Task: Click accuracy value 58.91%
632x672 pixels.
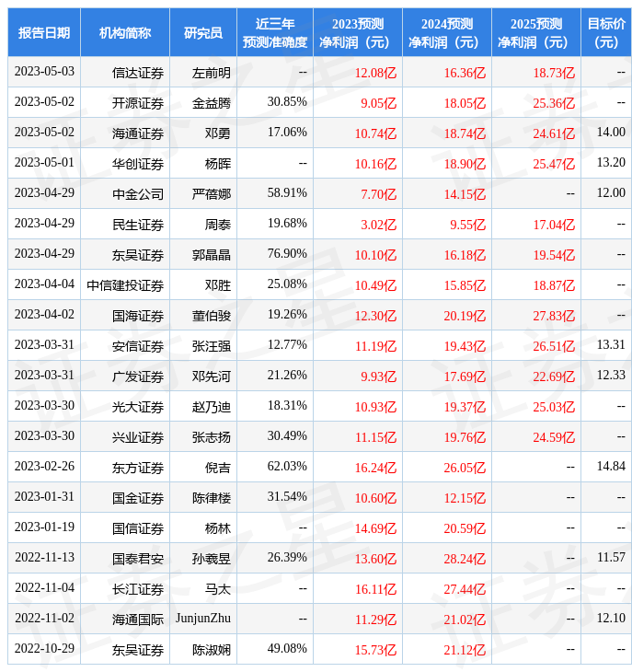Action: [x=287, y=193]
